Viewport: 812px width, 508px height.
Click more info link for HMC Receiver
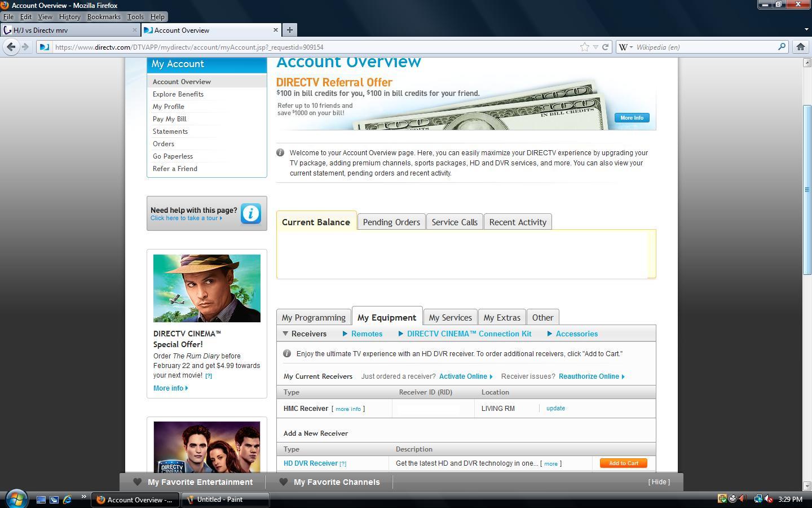tap(348, 409)
